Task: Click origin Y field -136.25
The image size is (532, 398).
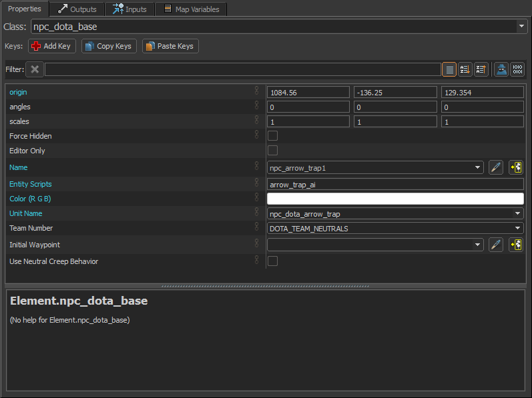Action: point(395,93)
